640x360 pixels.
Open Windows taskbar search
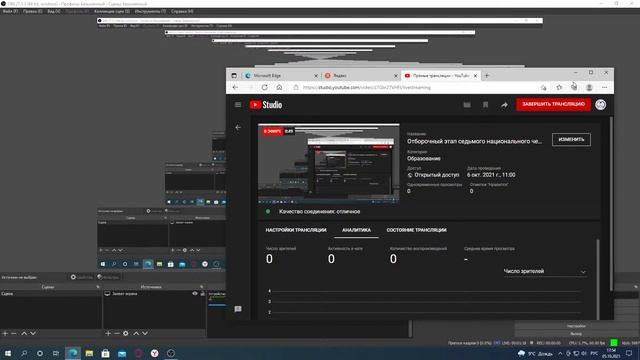coord(24,353)
